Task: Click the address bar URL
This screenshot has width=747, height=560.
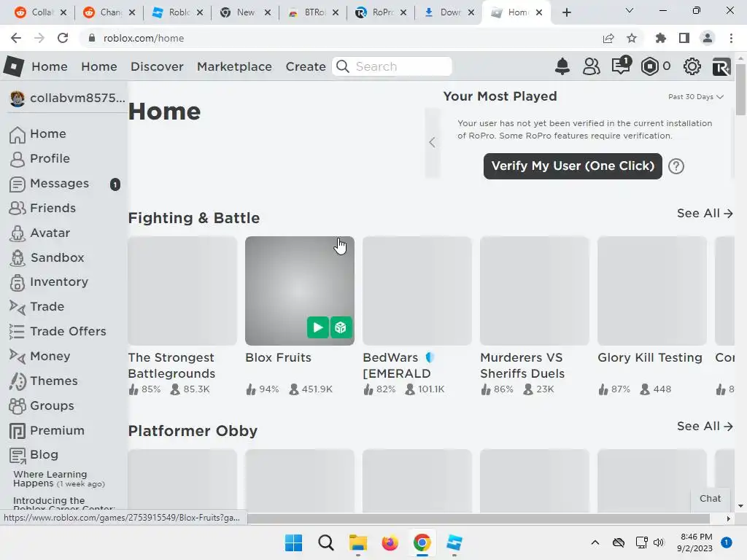Action: coord(144,38)
